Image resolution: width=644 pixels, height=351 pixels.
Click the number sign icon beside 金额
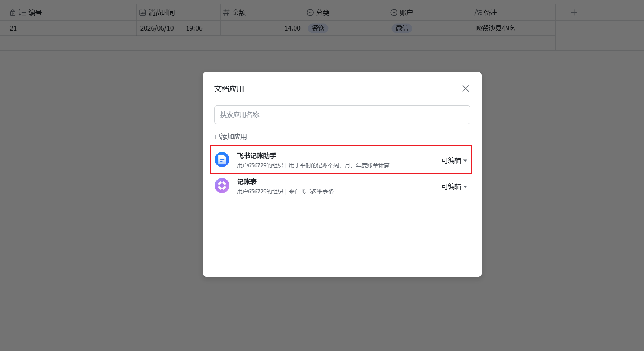226,13
